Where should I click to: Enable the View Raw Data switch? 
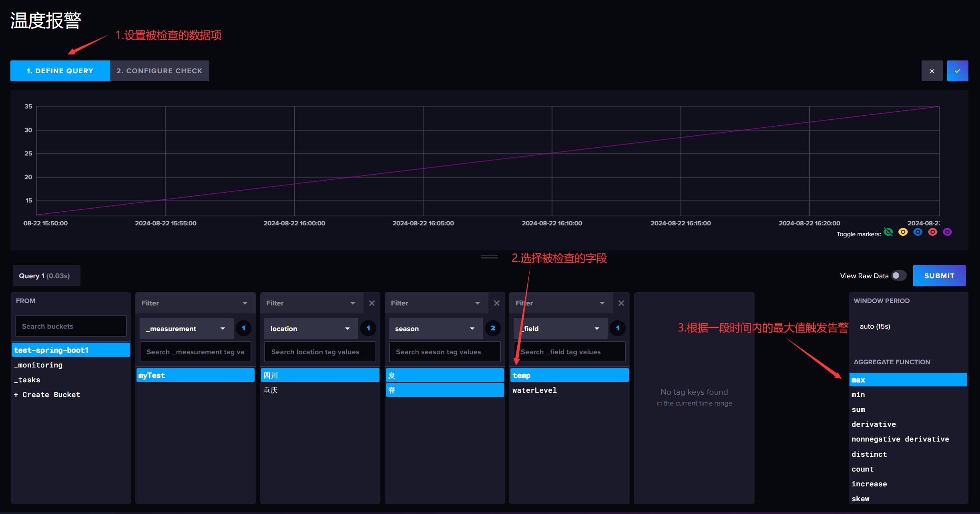tap(899, 276)
